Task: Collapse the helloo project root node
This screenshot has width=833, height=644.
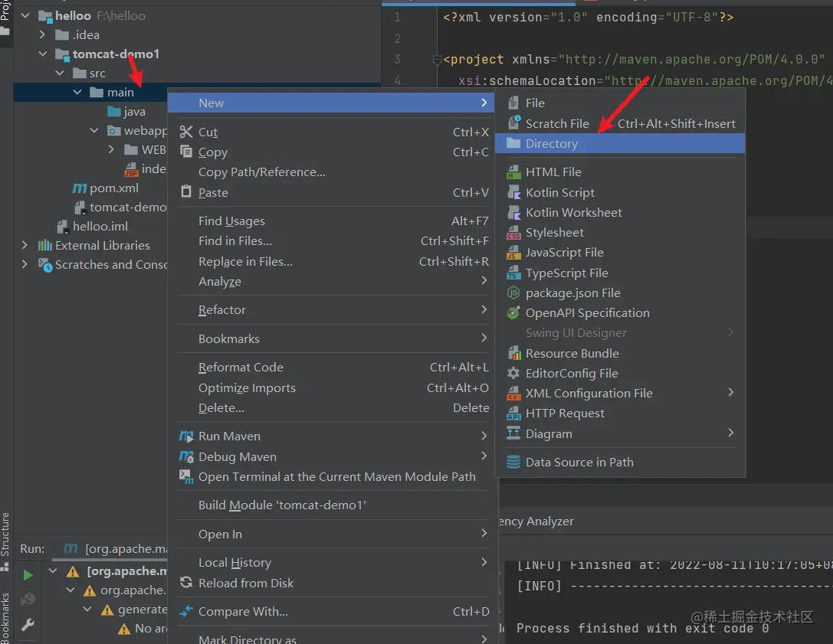Action: click(25, 15)
